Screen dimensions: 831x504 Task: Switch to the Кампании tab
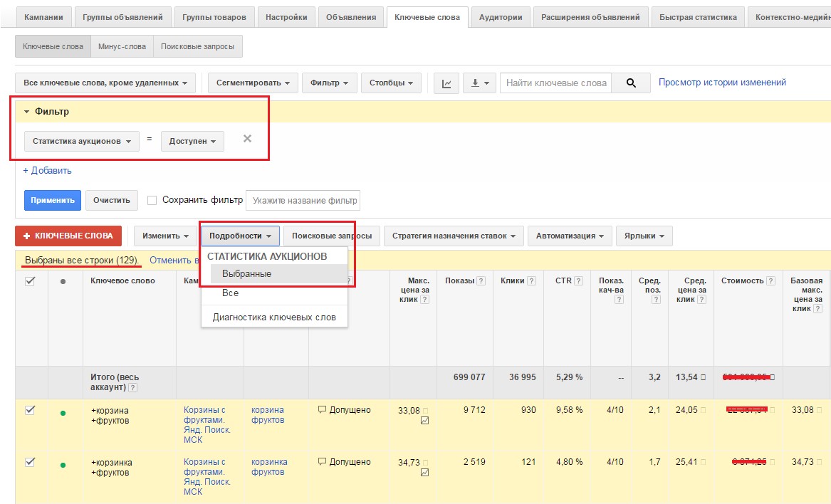(x=43, y=17)
